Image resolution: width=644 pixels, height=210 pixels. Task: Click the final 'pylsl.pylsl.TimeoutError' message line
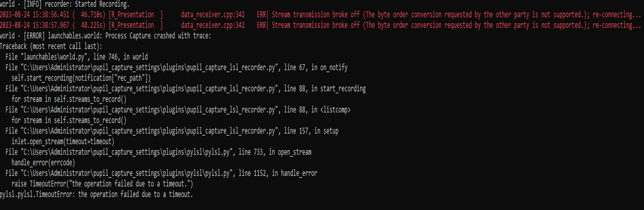click(96, 194)
